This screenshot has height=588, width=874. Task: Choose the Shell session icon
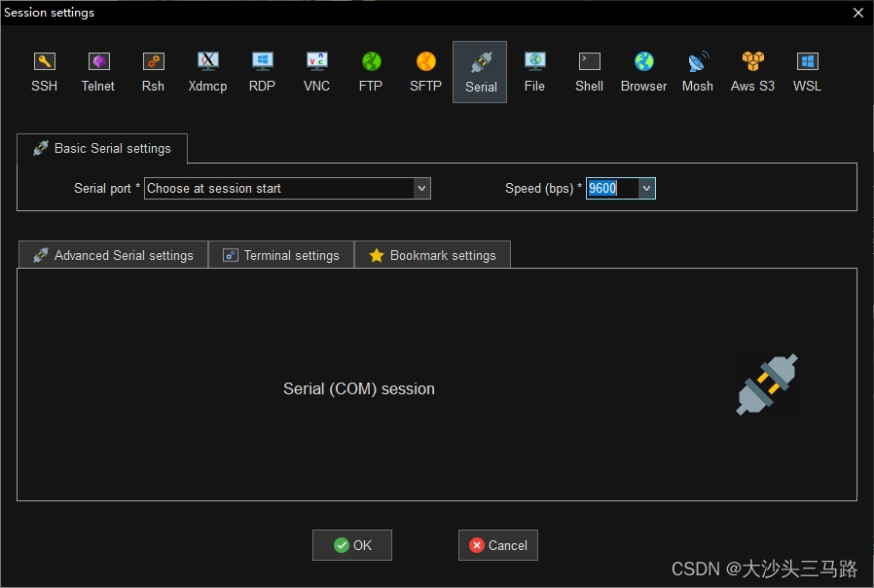pos(589,72)
